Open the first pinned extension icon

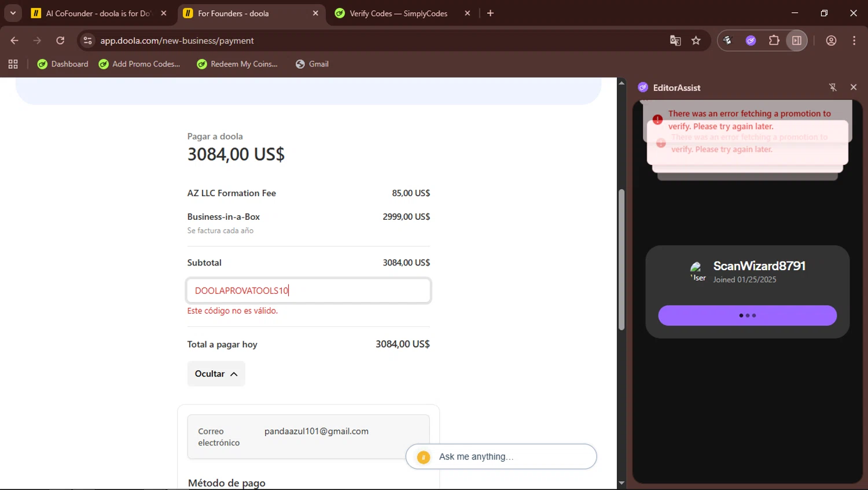pos(728,40)
